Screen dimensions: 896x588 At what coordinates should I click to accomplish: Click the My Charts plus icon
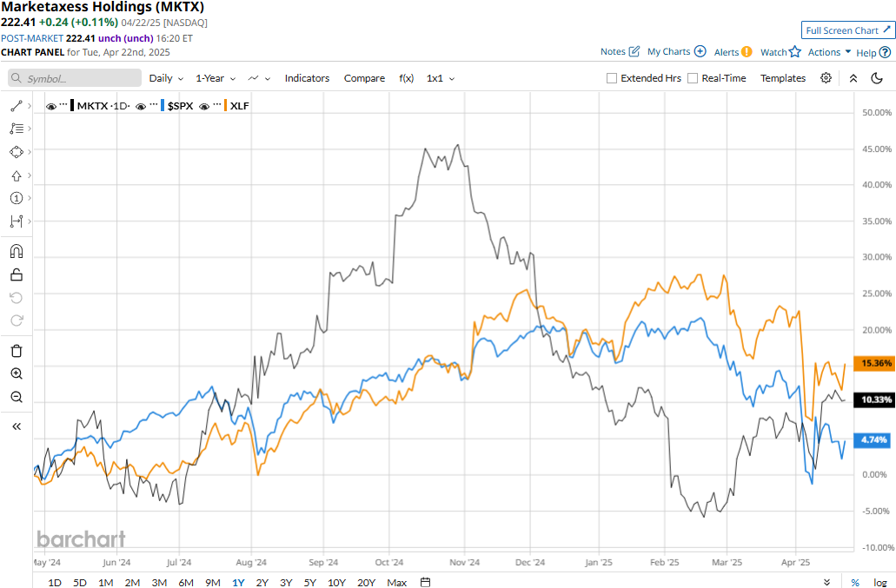point(700,51)
